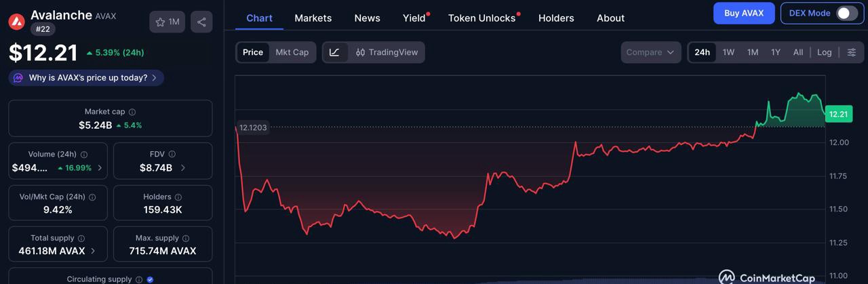This screenshot has width=868, height=284.
Task: Click the Buy AVAX button
Action: tap(744, 13)
